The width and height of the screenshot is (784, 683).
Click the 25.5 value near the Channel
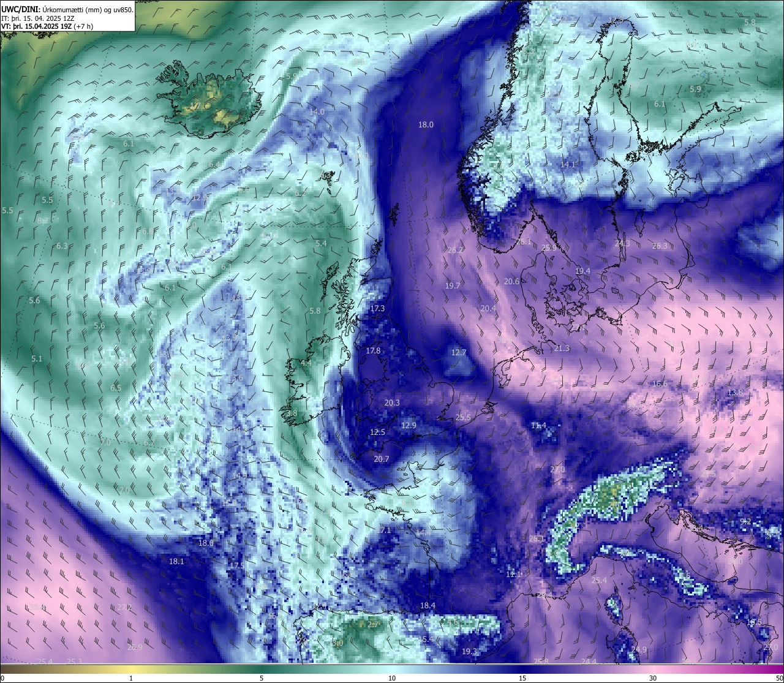[463, 418]
